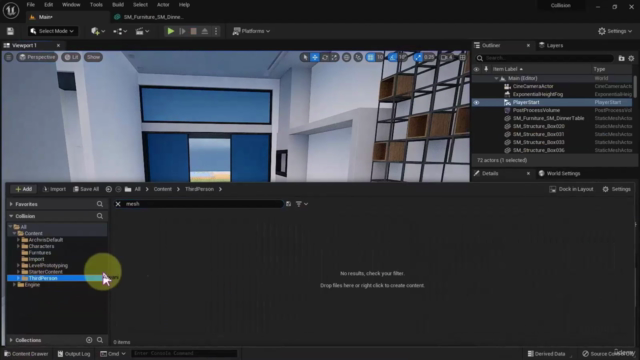Click the Add button in Content Drawer

click(23, 189)
